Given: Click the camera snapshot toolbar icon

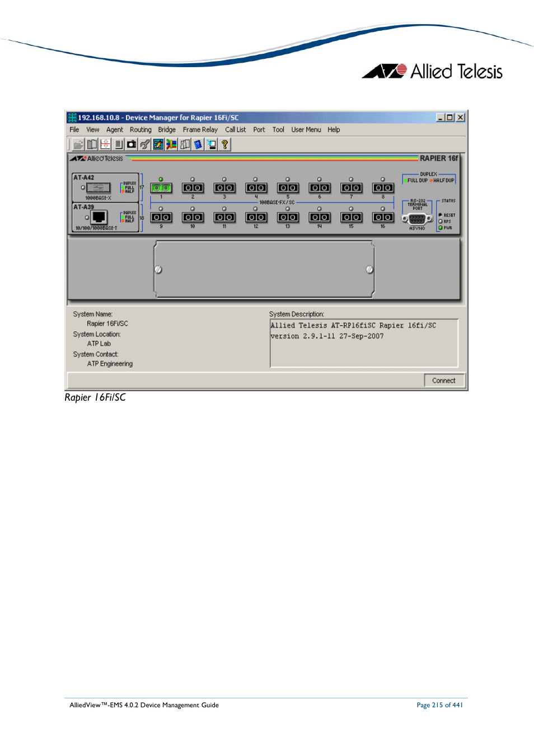Looking at the screenshot, I should click(x=132, y=144).
